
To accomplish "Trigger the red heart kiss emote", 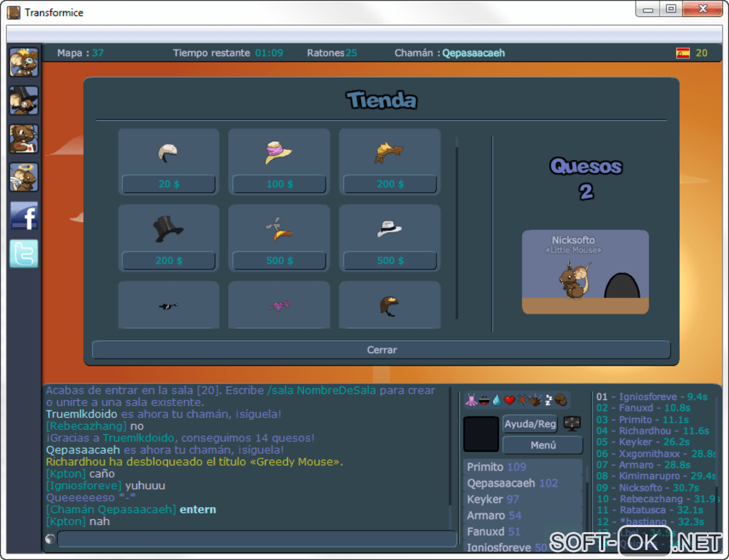I will click(510, 400).
